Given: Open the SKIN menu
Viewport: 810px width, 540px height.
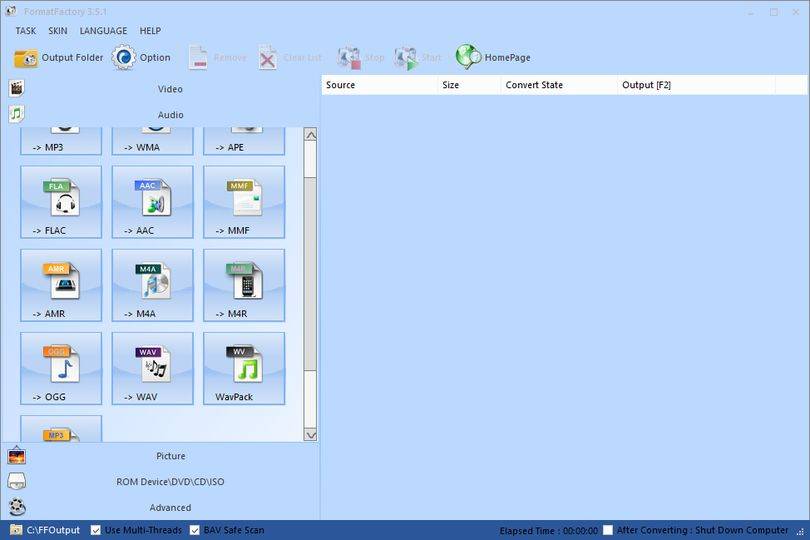Looking at the screenshot, I should (x=58, y=31).
